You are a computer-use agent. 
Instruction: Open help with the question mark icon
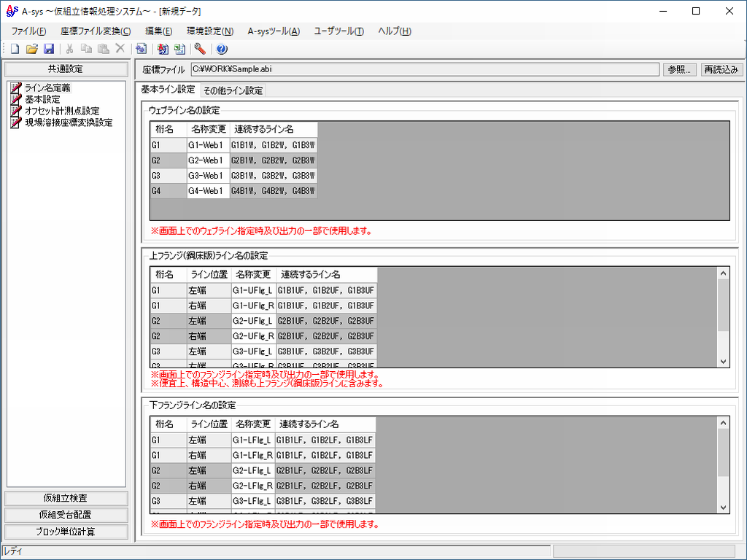(x=222, y=49)
